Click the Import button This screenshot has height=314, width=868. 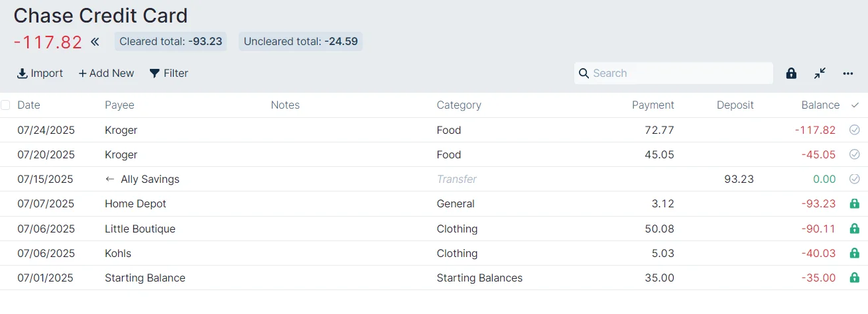click(x=40, y=74)
